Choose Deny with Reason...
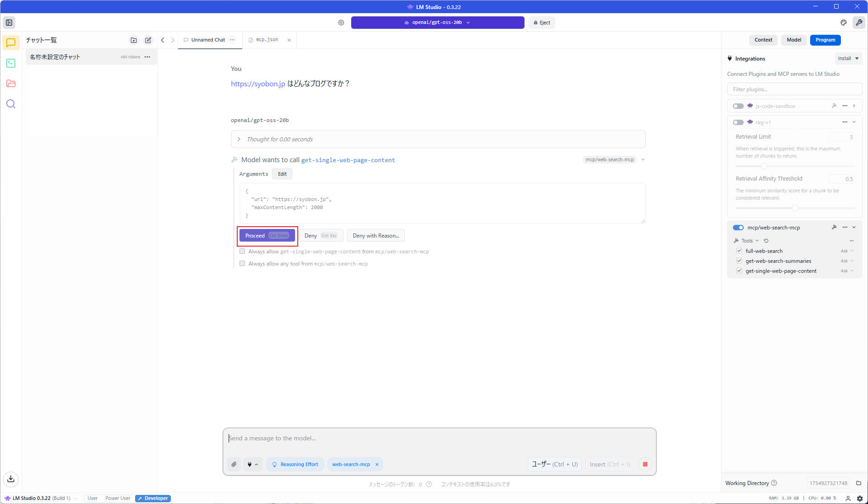 [x=375, y=236]
